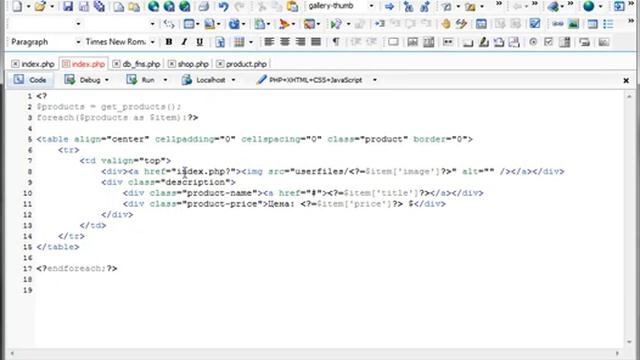Insert a form element icon

click(393, 42)
